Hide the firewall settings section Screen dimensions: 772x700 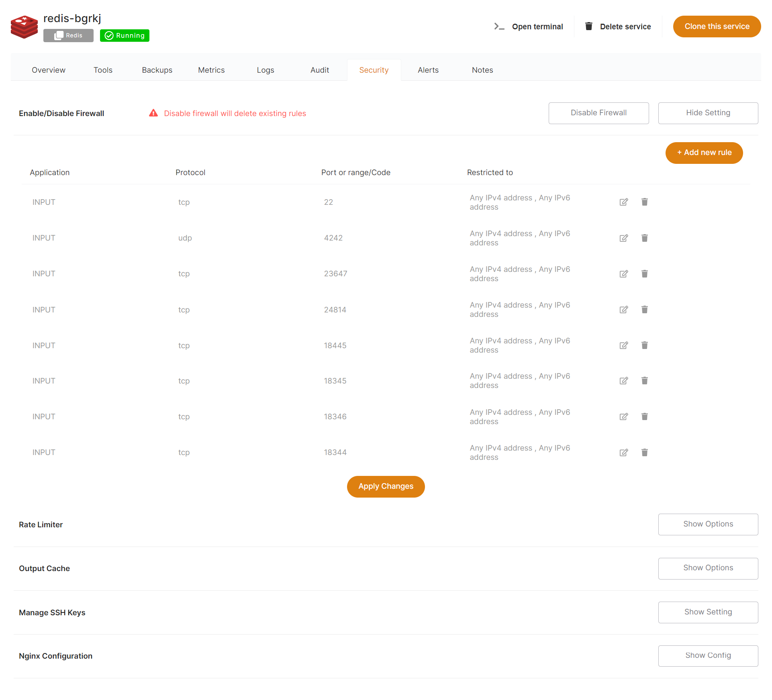[x=708, y=113]
